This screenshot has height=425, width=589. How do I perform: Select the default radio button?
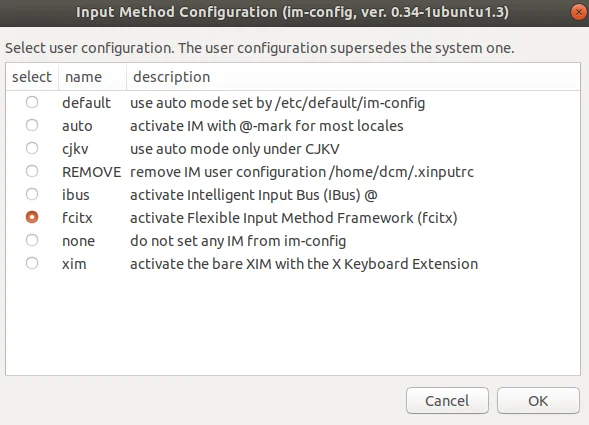click(32, 102)
